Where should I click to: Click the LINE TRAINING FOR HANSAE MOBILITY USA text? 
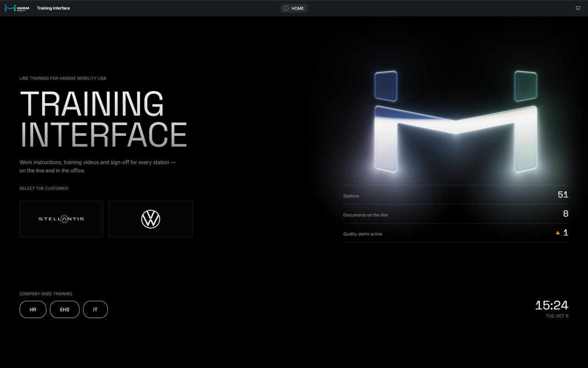click(63, 78)
